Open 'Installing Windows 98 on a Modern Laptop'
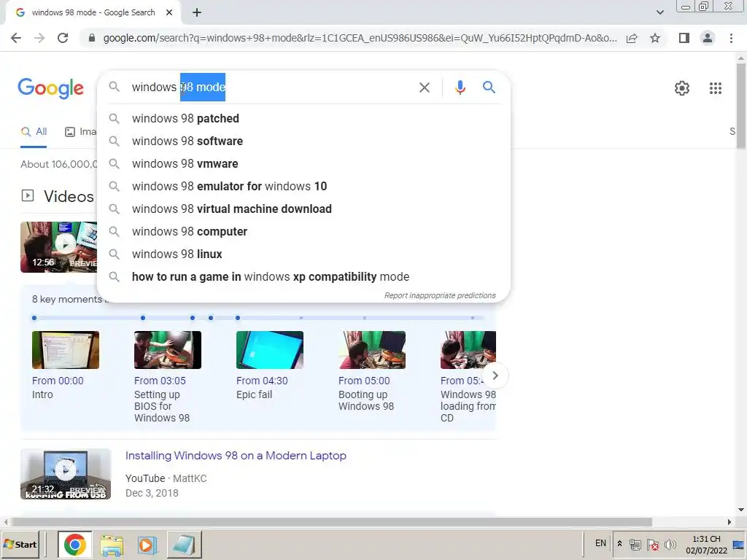 [236, 456]
